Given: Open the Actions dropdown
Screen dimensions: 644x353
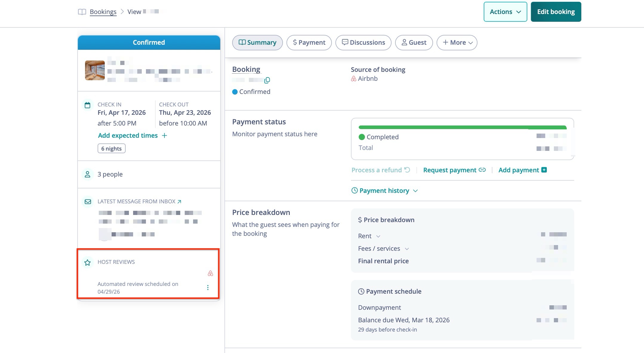Looking at the screenshot, I should click(505, 12).
